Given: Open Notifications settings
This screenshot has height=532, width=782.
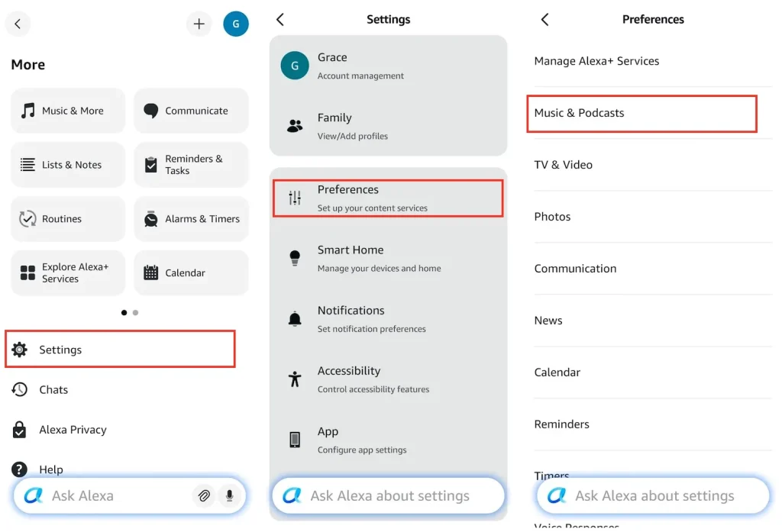Looking at the screenshot, I should click(x=389, y=318).
